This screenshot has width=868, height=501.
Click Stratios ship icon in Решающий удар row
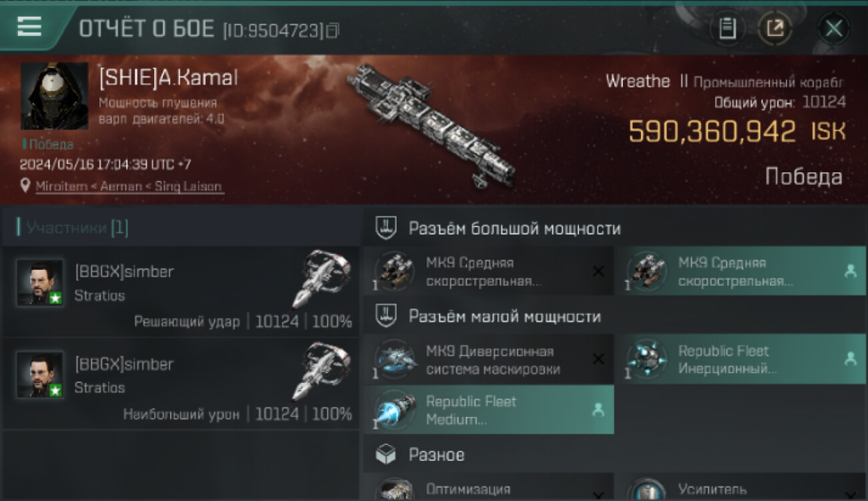point(321,279)
